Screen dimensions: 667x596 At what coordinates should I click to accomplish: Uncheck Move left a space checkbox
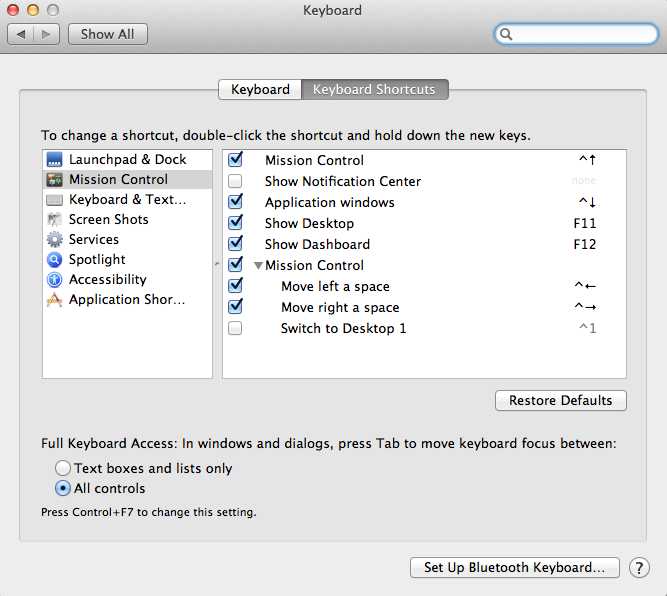(235, 285)
